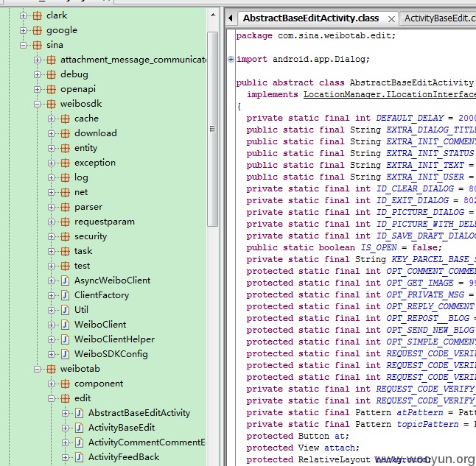The height and width of the screenshot is (466, 476).
Task: Expand the collapsed import statements
Action: tap(231, 59)
